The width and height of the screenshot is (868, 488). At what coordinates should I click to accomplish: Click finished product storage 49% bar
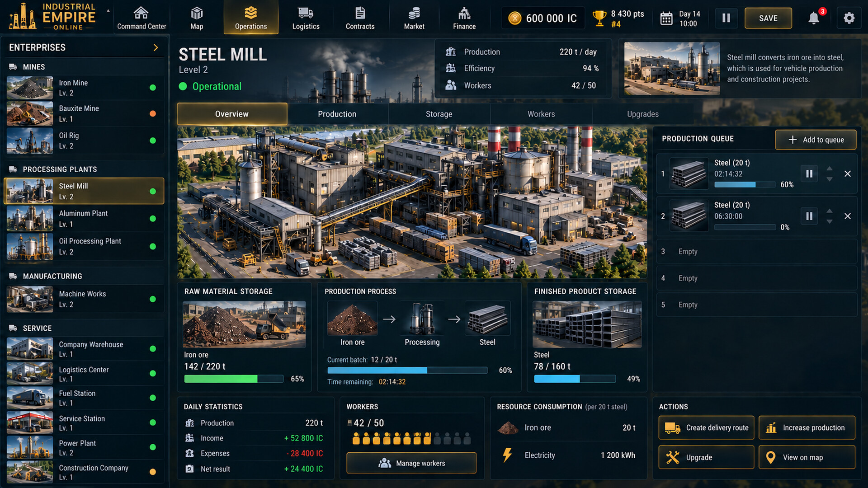point(575,379)
